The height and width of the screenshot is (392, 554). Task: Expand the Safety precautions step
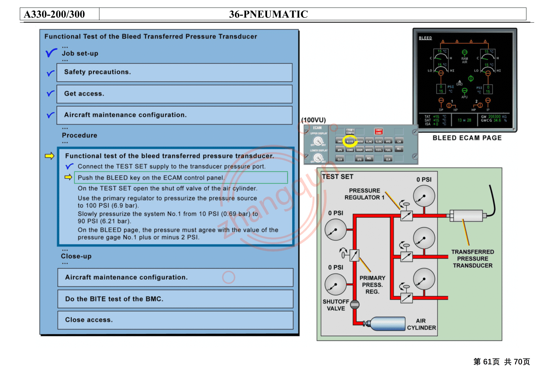pos(174,72)
